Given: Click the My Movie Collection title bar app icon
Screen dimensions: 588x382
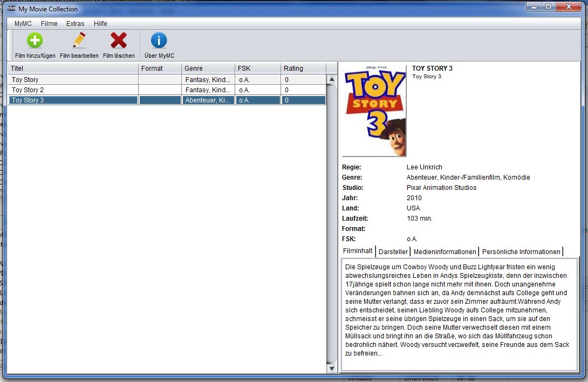Looking at the screenshot, I should coord(12,8).
